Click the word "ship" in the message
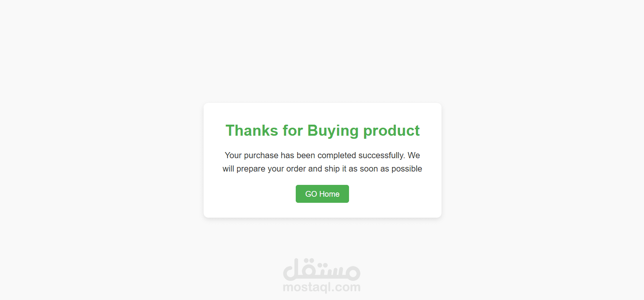The width and height of the screenshot is (644, 300). click(x=332, y=169)
